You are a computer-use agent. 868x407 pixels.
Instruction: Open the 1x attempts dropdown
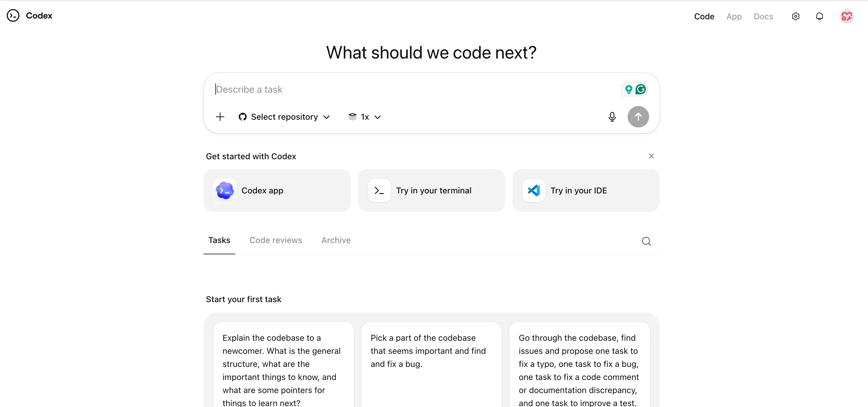[x=364, y=117]
